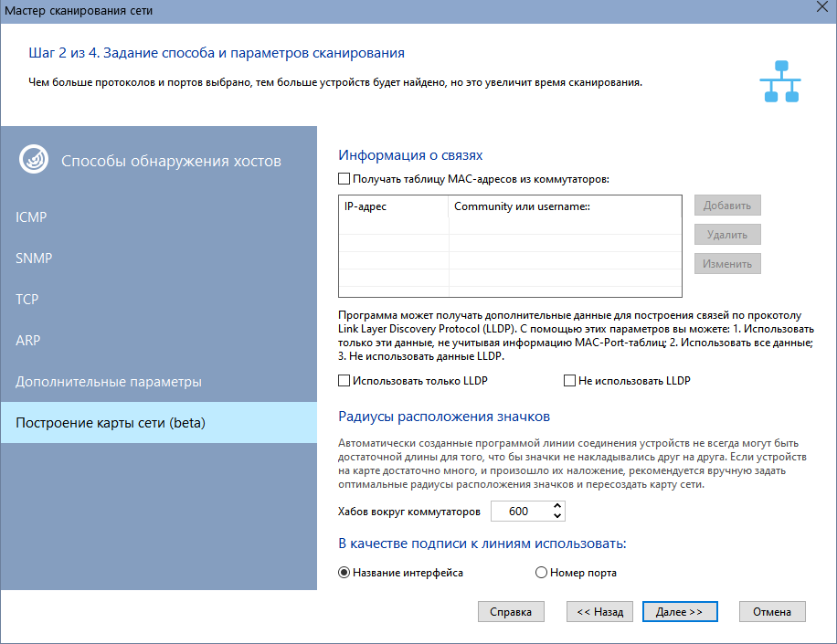The width and height of the screenshot is (837, 644).
Task: Open the ARP section
Action: pos(159,341)
